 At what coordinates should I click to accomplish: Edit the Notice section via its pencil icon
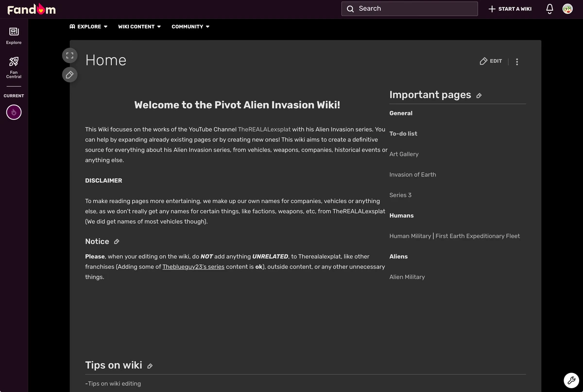pyautogui.click(x=116, y=241)
